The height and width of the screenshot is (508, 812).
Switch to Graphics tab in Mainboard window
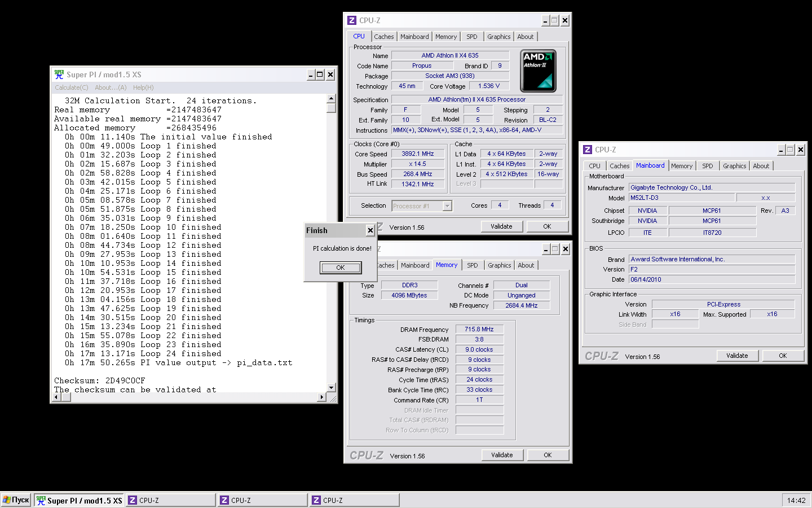point(735,166)
